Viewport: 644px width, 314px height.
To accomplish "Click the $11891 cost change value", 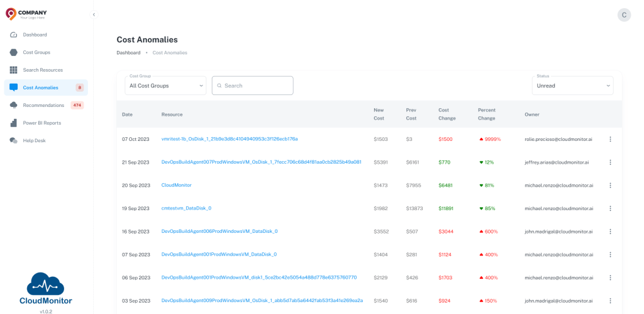I will (447, 208).
